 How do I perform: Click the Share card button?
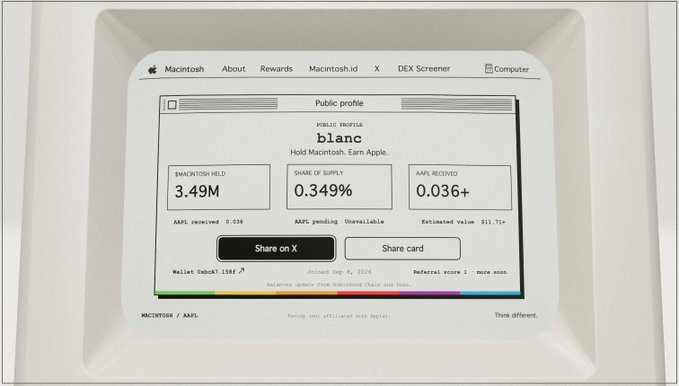coord(402,249)
